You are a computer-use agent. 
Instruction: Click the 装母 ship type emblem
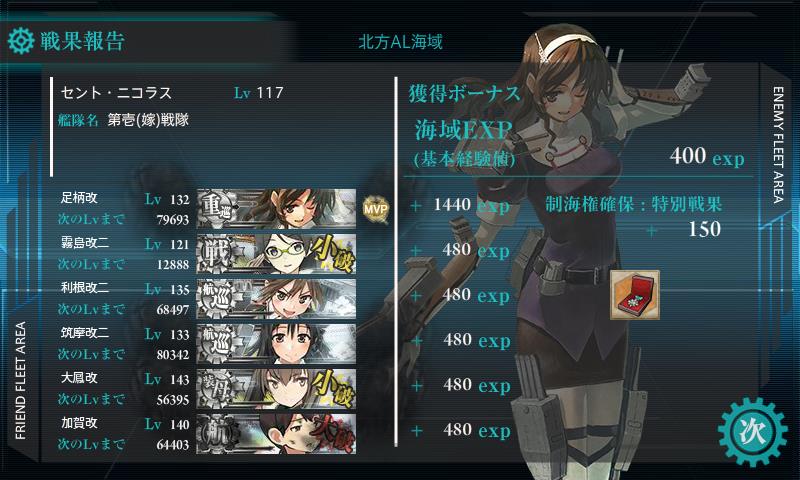(x=216, y=389)
